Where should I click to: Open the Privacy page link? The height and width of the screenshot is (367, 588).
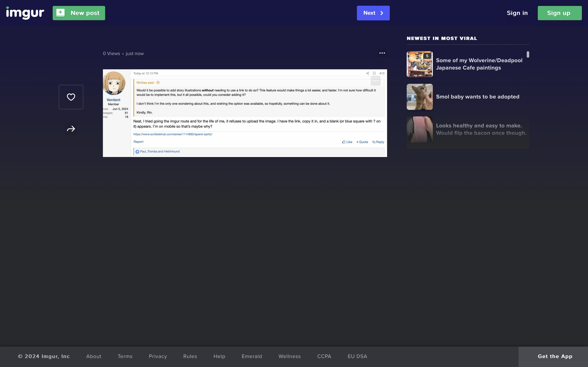[158, 356]
